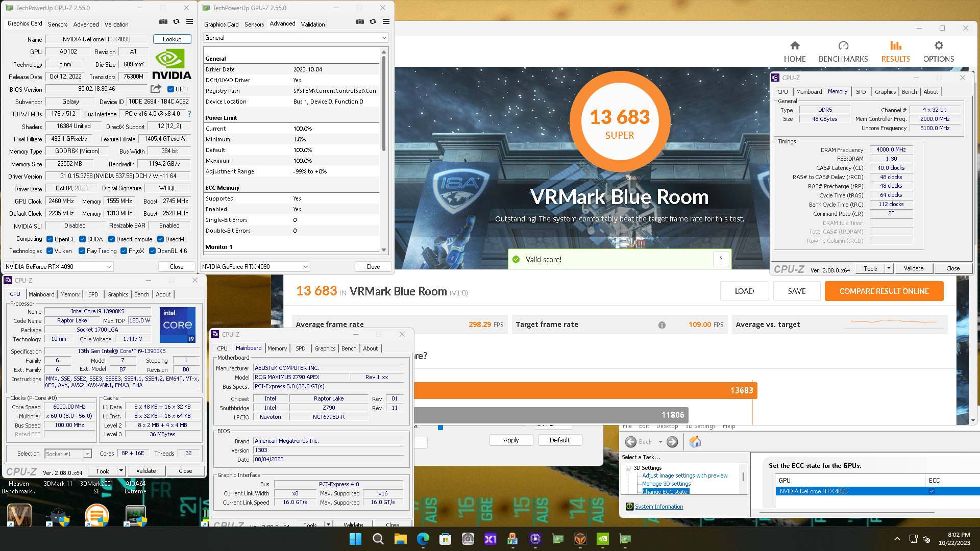Image resolution: width=980 pixels, height=551 pixels.
Task: Click the Apply button
Action: (511, 440)
